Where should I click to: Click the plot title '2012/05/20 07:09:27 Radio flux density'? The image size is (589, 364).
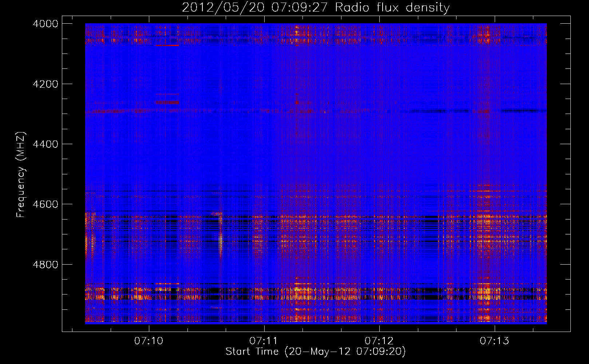pyautogui.click(x=316, y=8)
